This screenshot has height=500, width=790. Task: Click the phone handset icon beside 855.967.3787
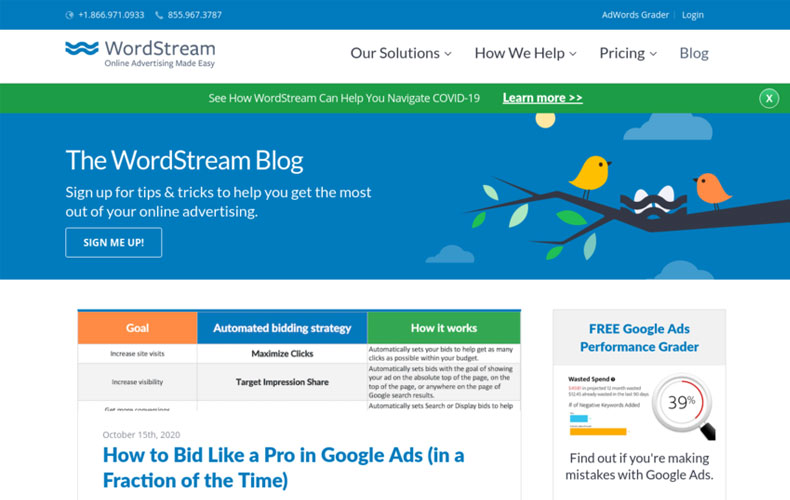(x=159, y=15)
